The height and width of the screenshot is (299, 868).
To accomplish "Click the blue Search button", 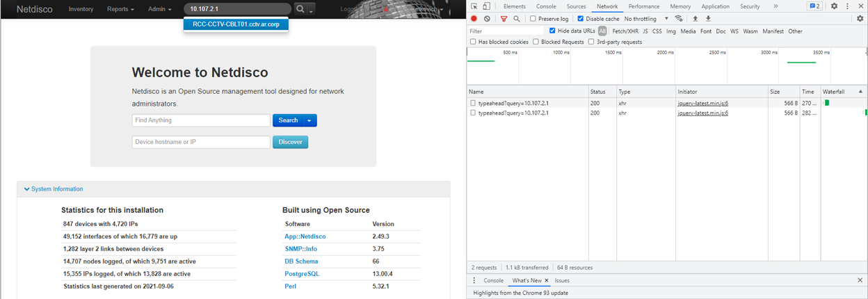I will [288, 120].
